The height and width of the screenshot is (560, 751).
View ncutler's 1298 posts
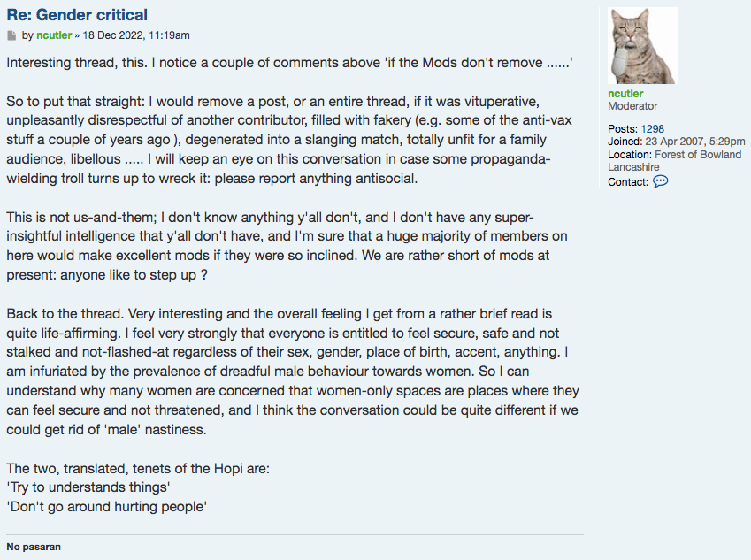pyautogui.click(x=652, y=129)
